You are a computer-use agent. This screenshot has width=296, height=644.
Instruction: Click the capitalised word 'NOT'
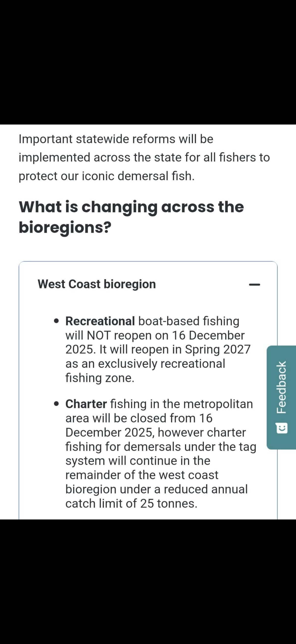click(x=98, y=335)
